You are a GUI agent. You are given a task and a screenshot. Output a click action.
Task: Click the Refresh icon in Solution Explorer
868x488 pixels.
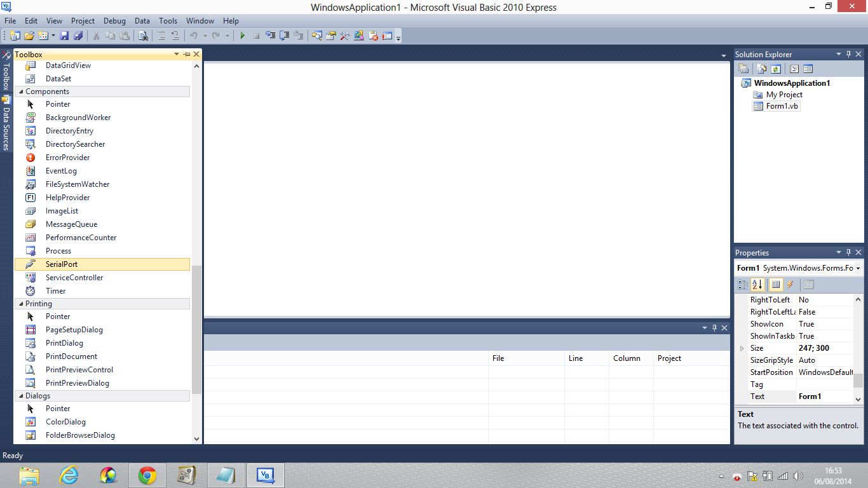pos(775,69)
